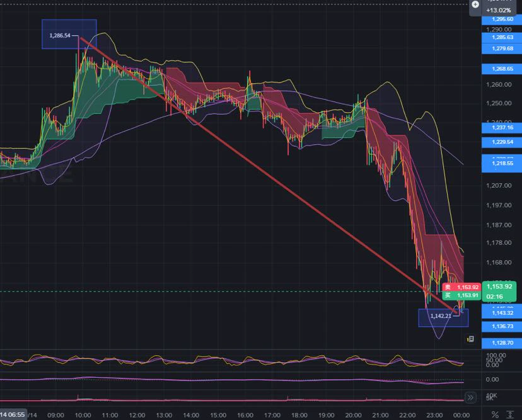Click the 18:00 time axis label

299,415
